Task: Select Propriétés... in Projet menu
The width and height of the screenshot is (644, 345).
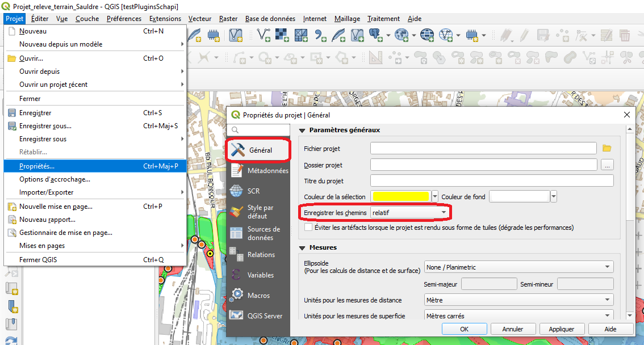Action: pos(95,166)
